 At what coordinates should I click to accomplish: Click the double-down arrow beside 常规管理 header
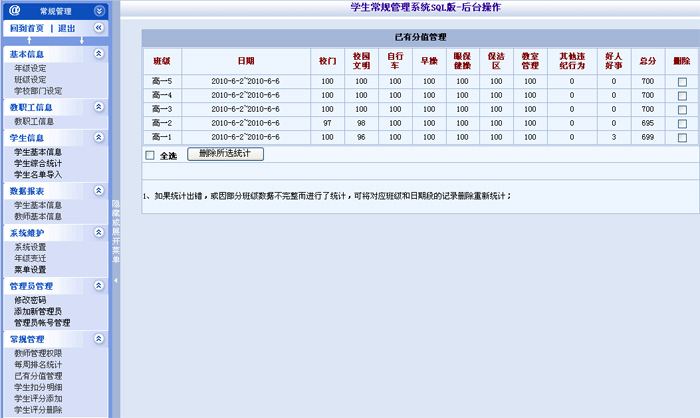[98, 10]
